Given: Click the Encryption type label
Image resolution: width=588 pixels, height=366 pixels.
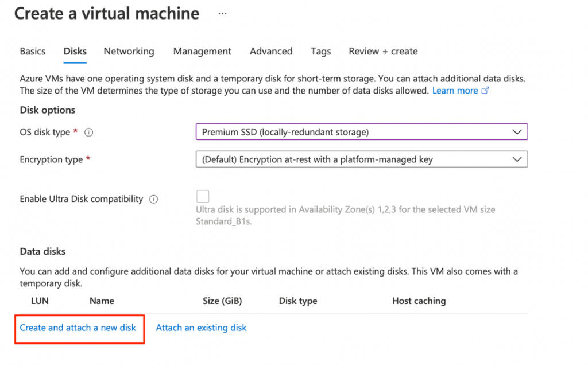Looking at the screenshot, I should 51,159.
